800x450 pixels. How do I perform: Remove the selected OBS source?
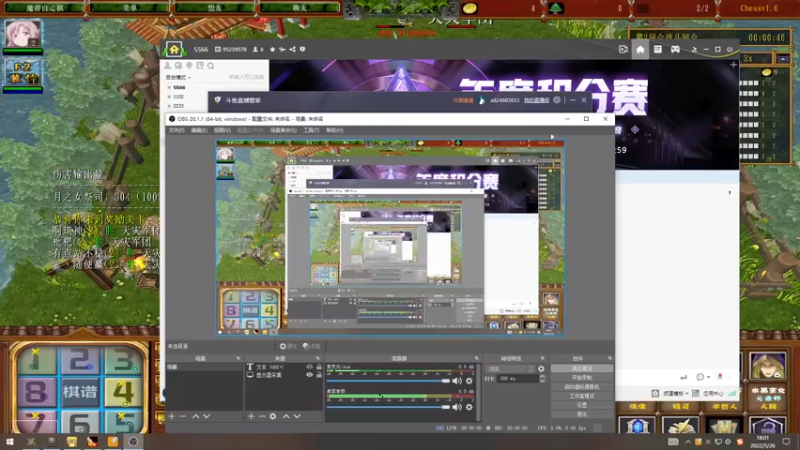(x=262, y=416)
